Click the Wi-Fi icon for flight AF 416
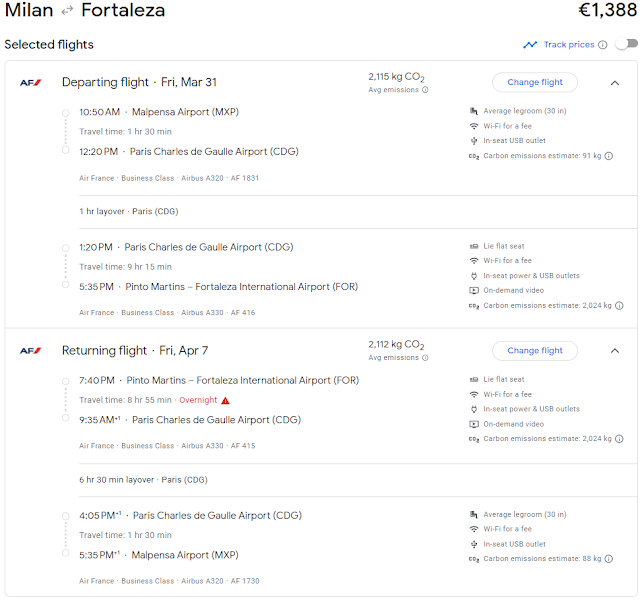 pos(473,260)
